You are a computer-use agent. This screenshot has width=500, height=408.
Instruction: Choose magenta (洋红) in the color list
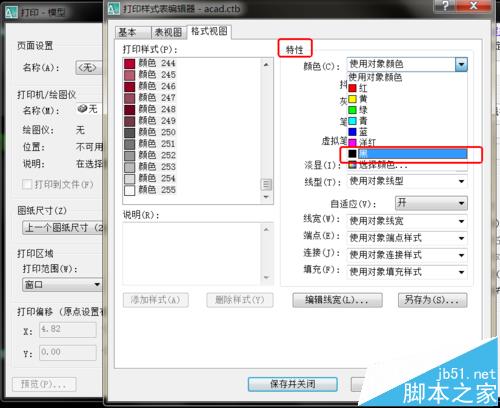click(407, 143)
